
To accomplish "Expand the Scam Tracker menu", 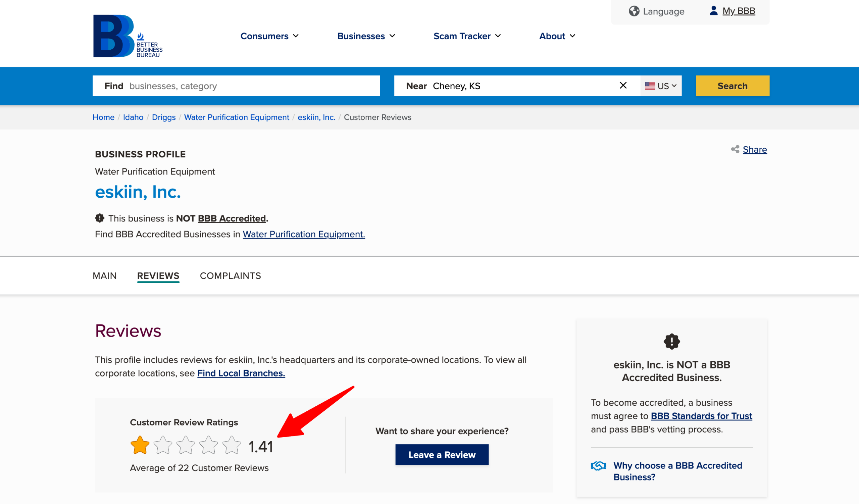I will (467, 36).
